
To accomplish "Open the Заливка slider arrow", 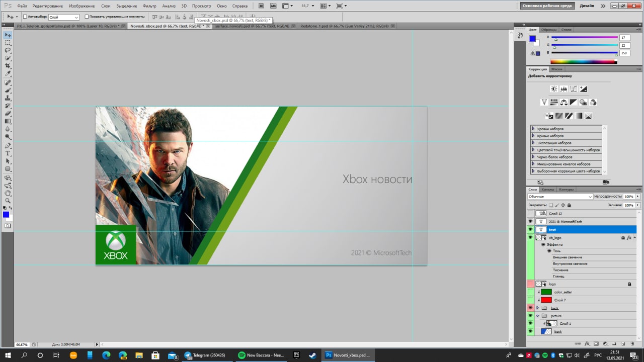I will (x=638, y=205).
